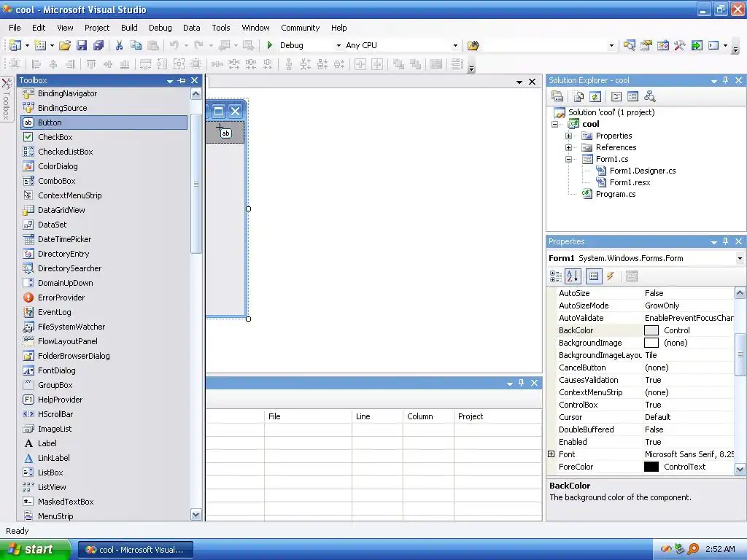The width and height of the screenshot is (747, 560).
Task: Click the File column header in Error List
Action: tap(309, 416)
